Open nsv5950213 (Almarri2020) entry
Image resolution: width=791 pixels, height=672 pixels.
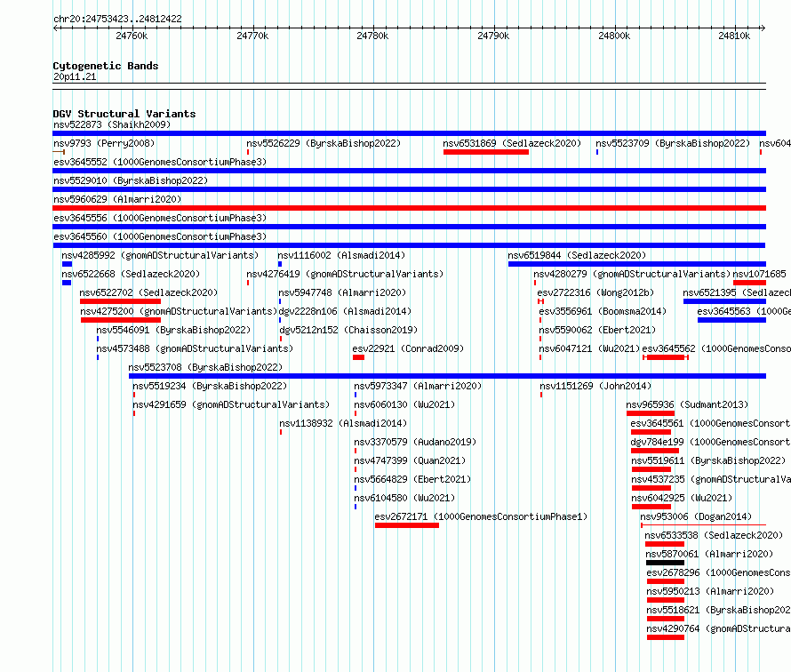pos(710,591)
